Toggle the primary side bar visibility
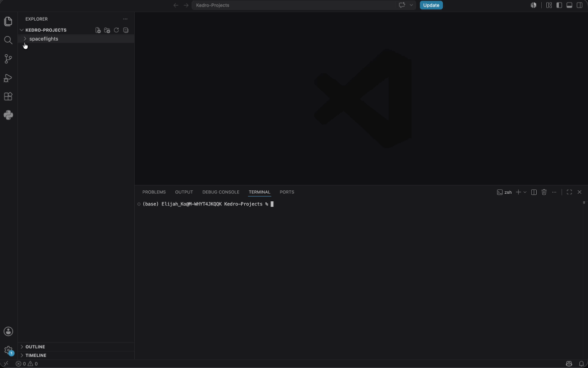Viewport: 588px width, 368px height. pyautogui.click(x=559, y=5)
